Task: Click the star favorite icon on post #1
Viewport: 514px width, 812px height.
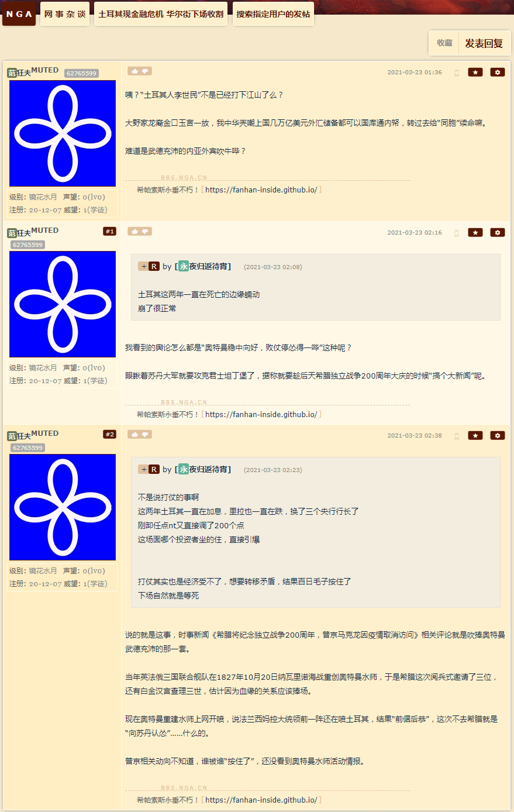Action: click(475, 233)
